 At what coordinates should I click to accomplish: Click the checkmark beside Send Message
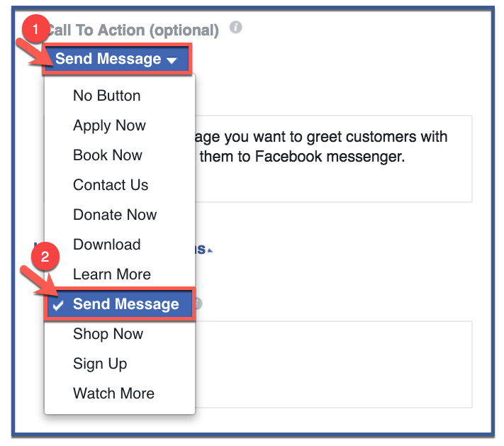(58, 306)
